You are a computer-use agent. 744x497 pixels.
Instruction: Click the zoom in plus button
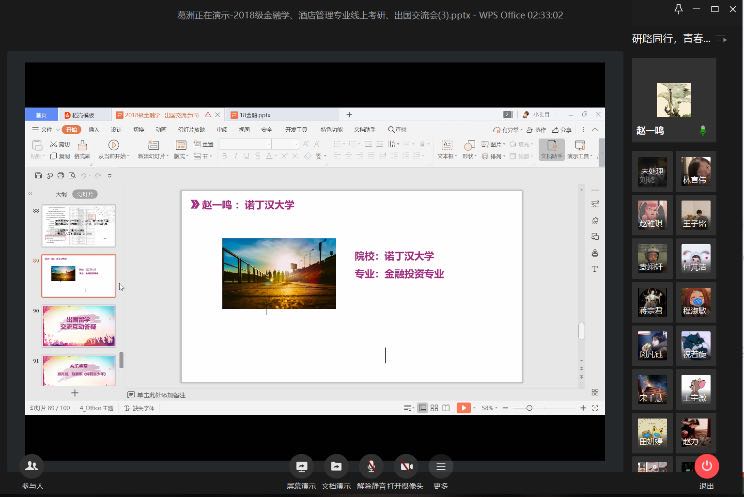(x=583, y=408)
